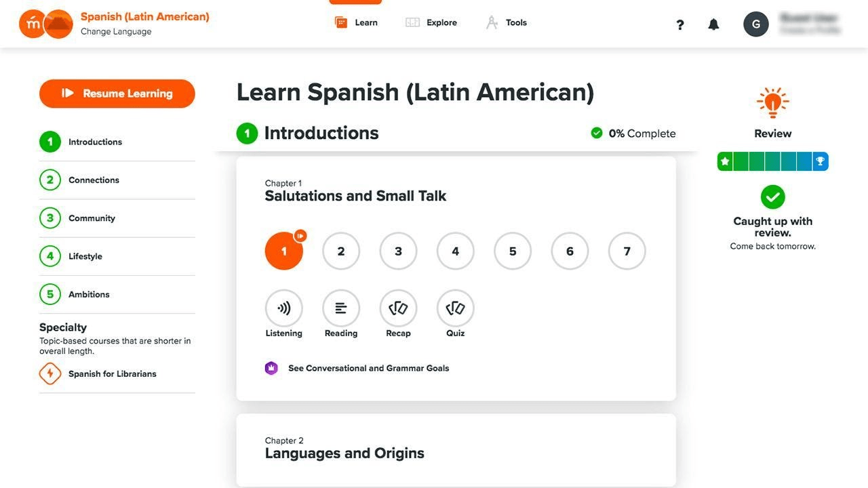Open the Recap flashcards icon
This screenshot has width=868, height=488.
click(398, 308)
